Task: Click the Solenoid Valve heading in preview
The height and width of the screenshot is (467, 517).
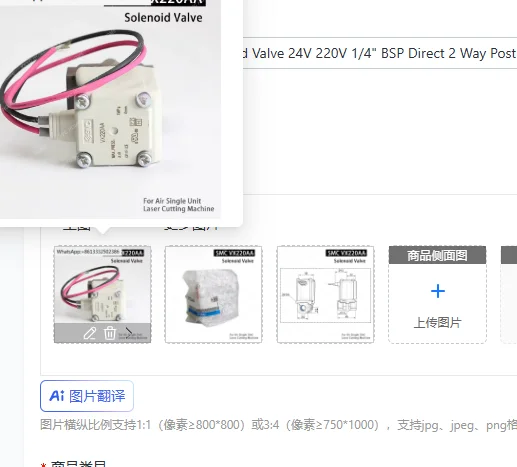Action: 163,18
